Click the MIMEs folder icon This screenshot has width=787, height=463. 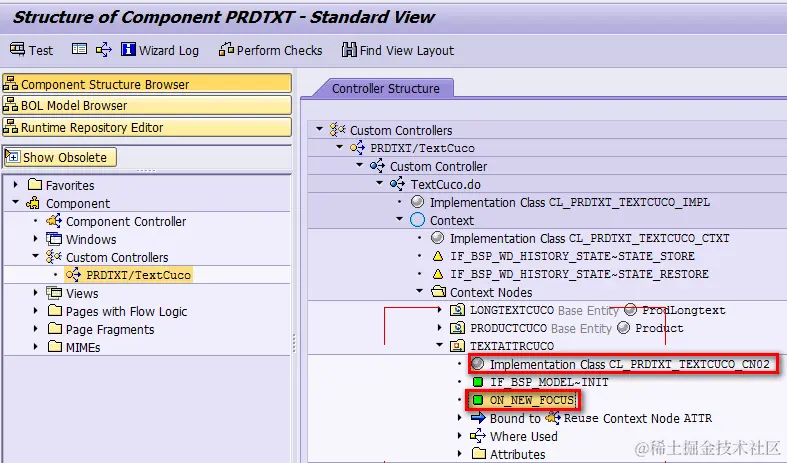click(55, 346)
